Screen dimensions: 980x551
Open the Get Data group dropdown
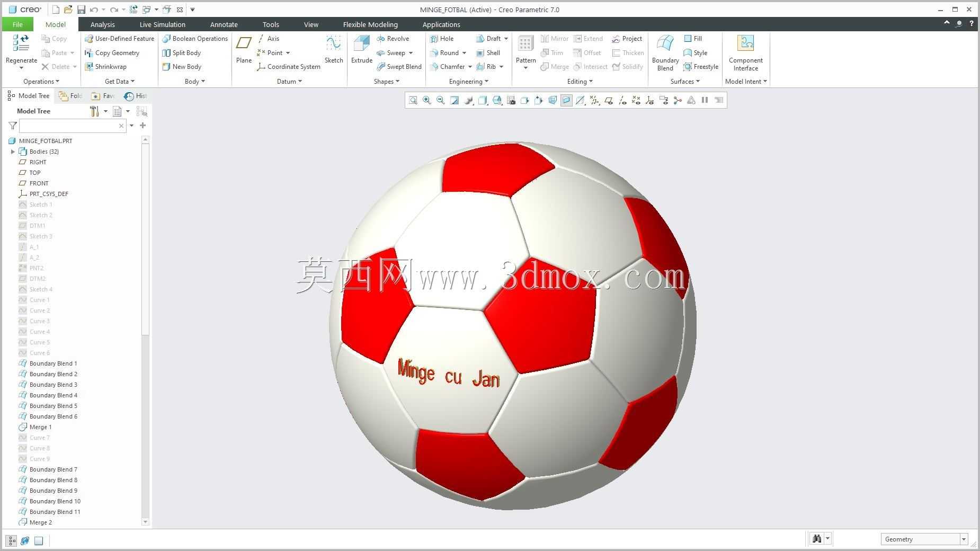pos(120,82)
